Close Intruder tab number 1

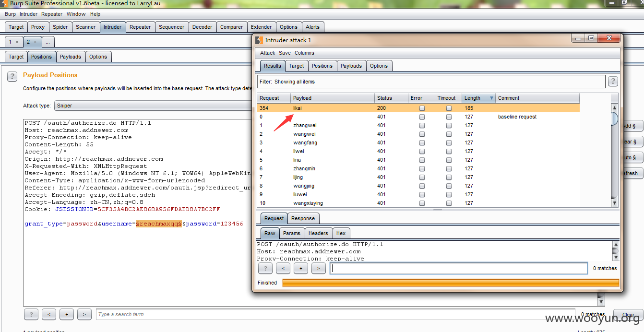(x=17, y=42)
